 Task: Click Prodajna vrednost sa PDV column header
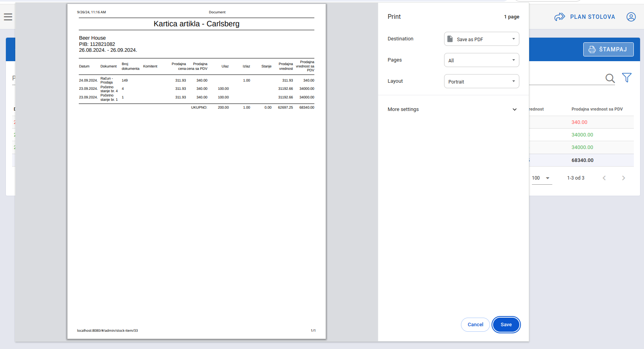(597, 109)
